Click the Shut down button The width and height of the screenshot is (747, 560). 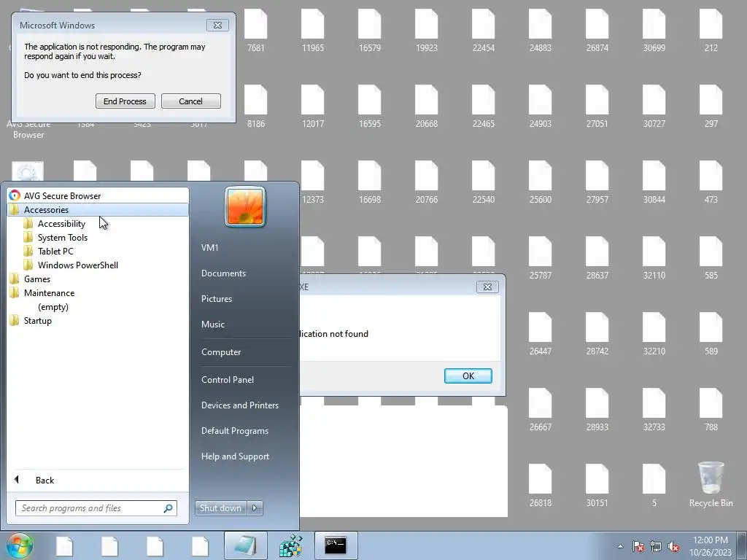tap(220, 508)
